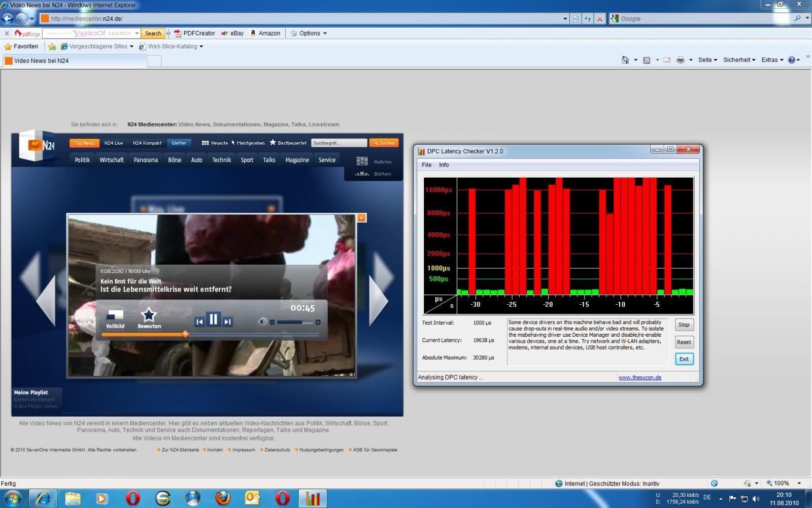
Task: Sort videos by Bestbewertet
Action: point(288,143)
